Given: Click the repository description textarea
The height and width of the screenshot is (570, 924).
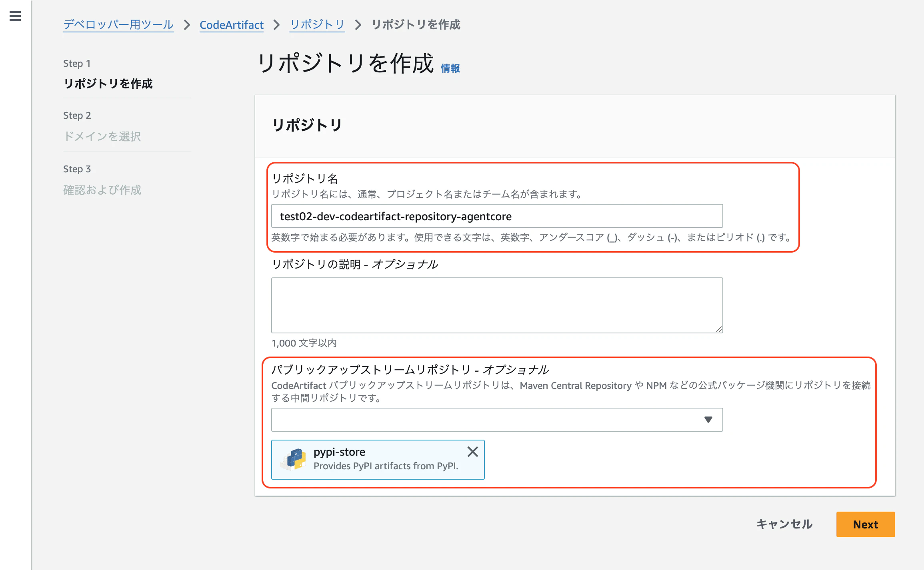Looking at the screenshot, I should coord(497,305).
